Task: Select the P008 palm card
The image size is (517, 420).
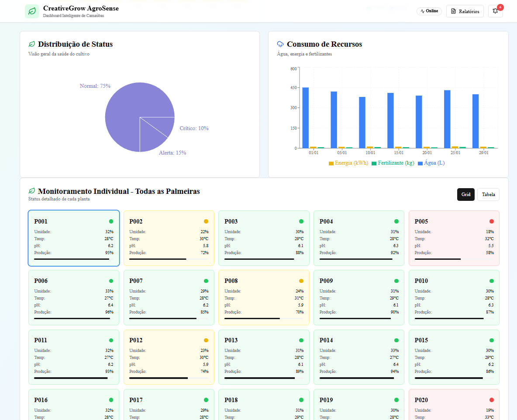Action: tap(264, 297)
